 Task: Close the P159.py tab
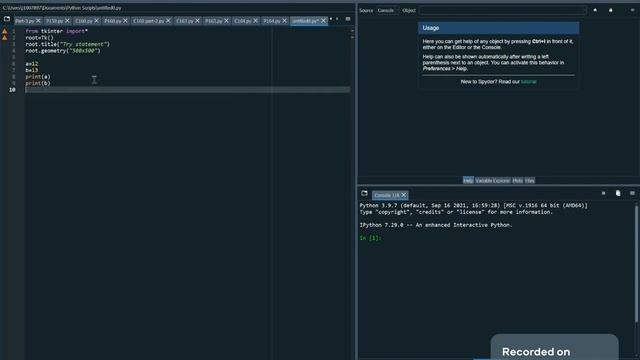click(x=67, y=20)
